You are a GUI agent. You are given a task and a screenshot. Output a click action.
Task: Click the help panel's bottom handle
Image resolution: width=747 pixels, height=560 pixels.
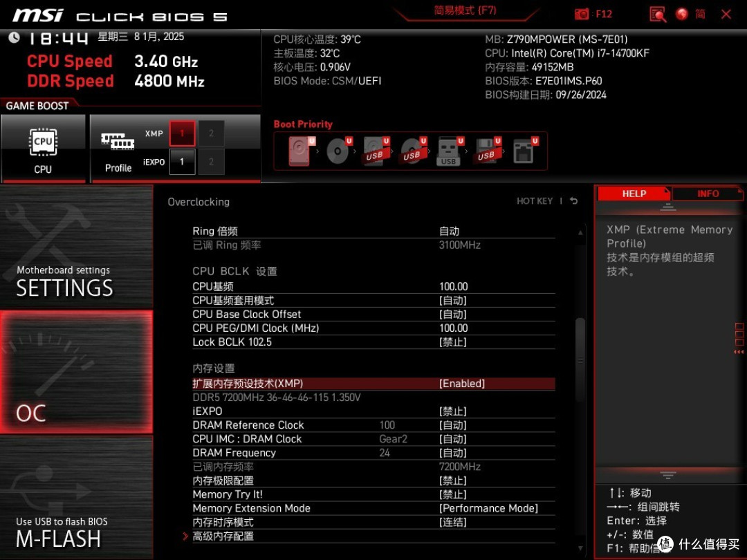point(668,475)
